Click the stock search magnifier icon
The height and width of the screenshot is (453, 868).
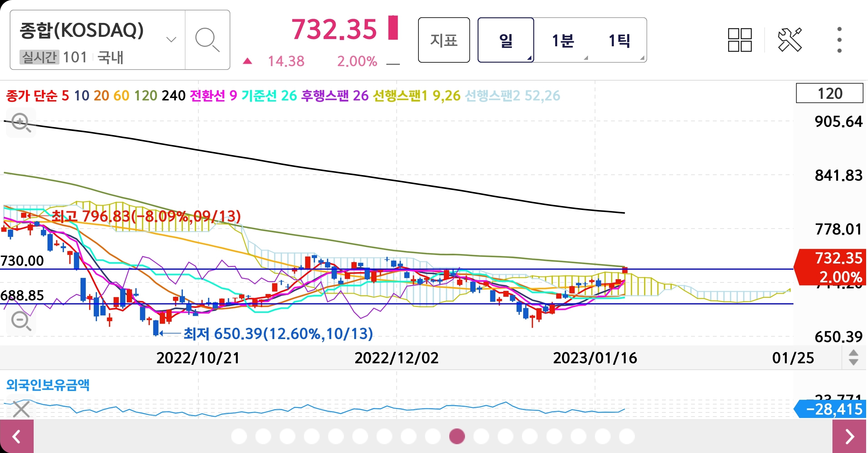click(207, 40)
